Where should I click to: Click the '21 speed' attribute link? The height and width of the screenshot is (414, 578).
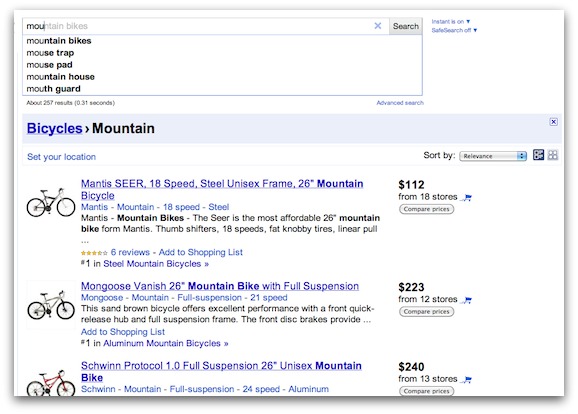(269, 298)
